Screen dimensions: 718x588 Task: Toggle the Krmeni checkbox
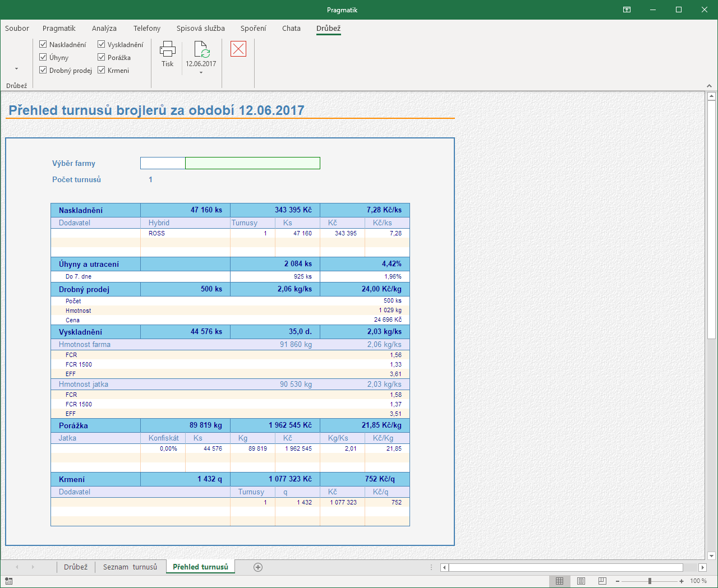[102, 70]
